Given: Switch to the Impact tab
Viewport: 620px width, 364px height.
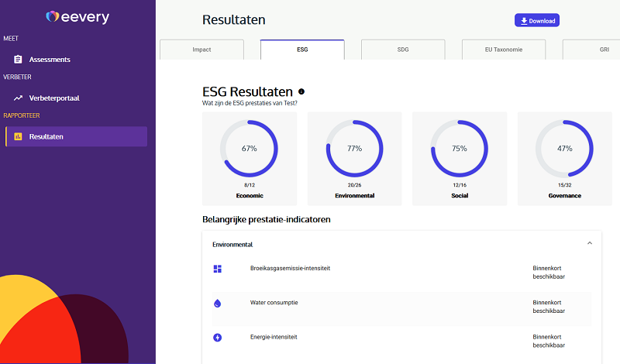Looking at the screenshot, I should [x=201, y=50].
